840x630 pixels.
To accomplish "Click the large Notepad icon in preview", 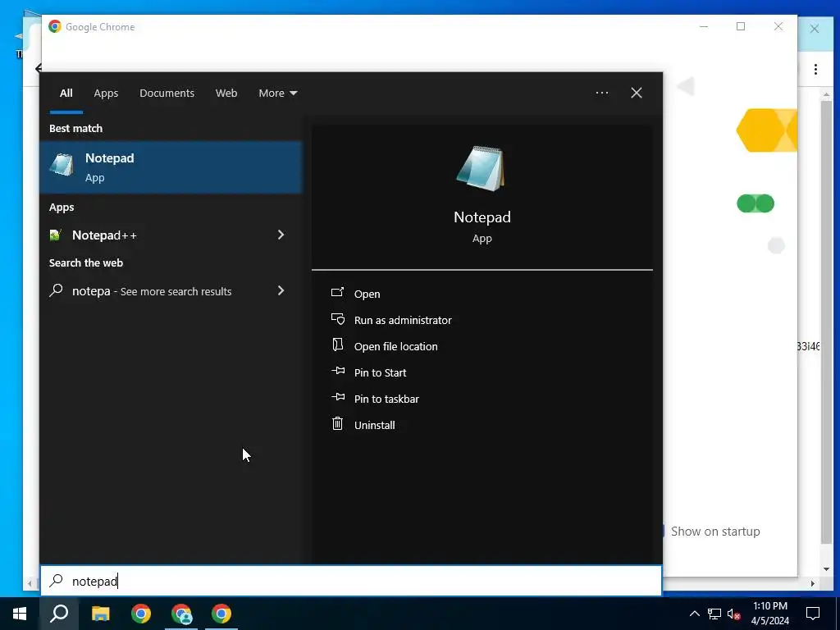I will [481, 168].
